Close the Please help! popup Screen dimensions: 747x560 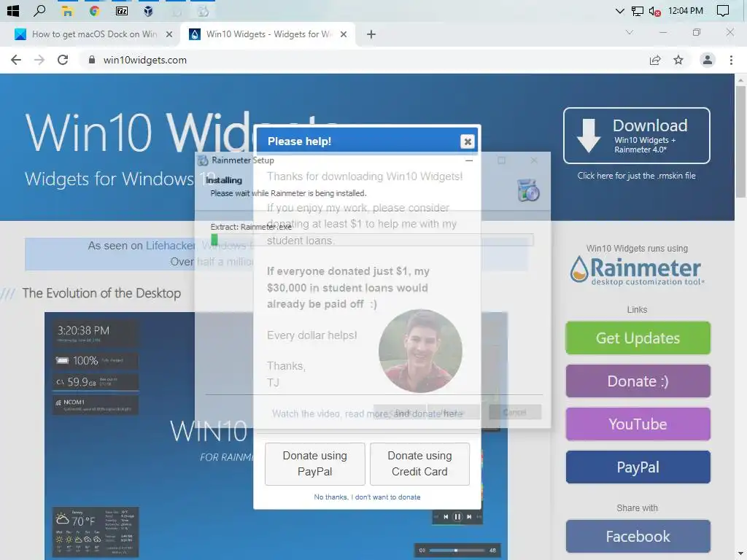pyautogui.click(x=468, y=141)
